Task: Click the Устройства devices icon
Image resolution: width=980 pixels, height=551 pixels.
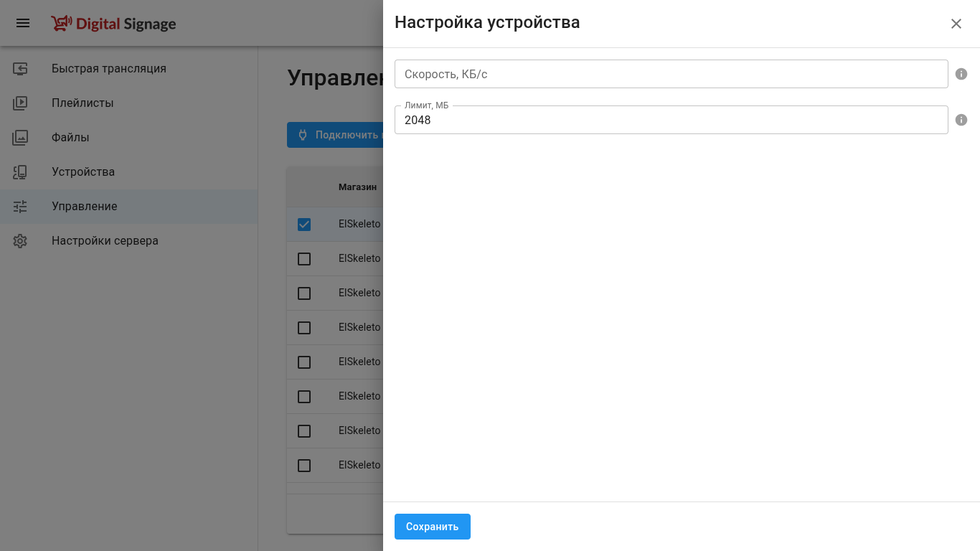Action: click(20, 172)
